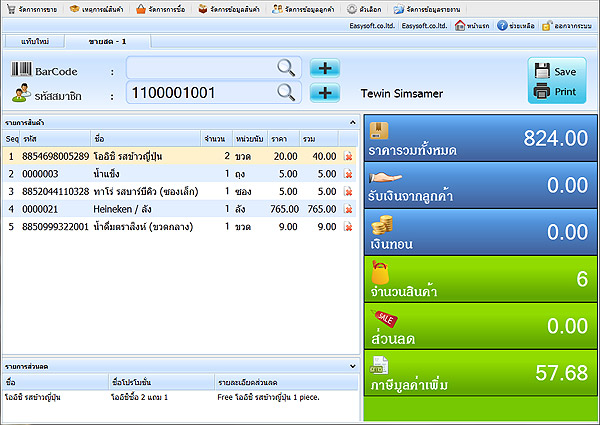This screenshot has width=600, height=425.
Task: Remove the first item row using red X
Action: [348, 156]
